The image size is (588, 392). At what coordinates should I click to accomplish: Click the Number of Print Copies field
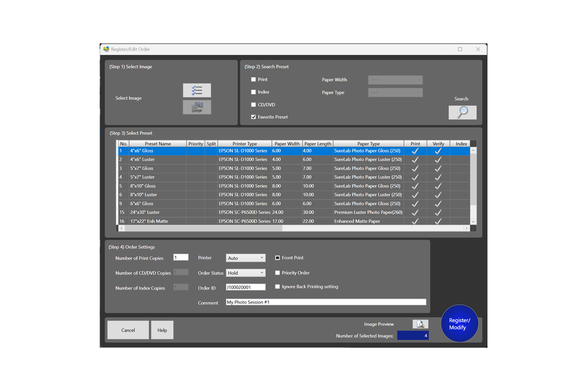click(181, 257)
